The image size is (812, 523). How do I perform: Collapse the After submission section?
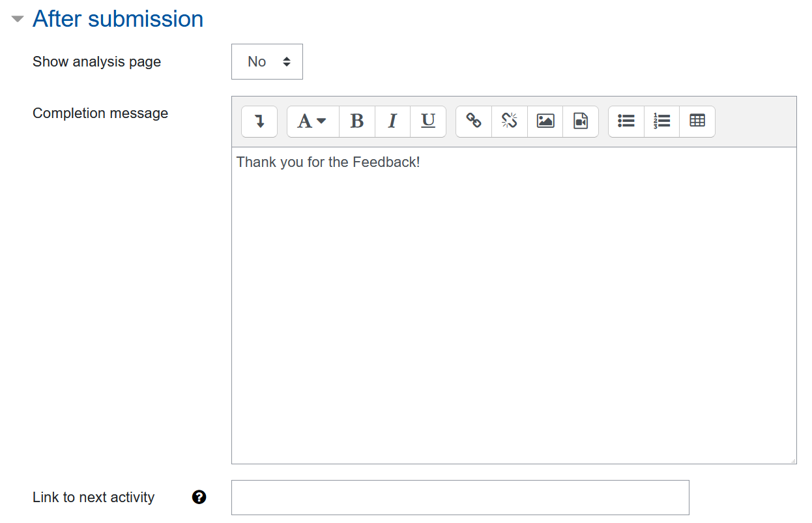16,19
